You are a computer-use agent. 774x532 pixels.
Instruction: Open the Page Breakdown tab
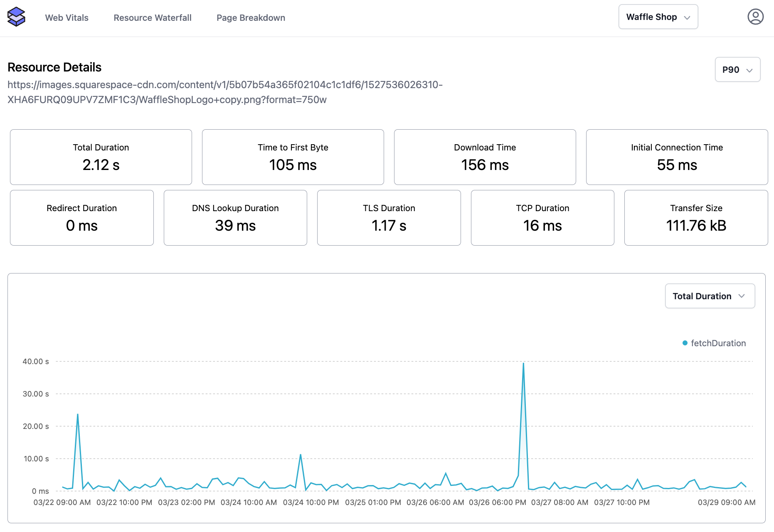251,18
